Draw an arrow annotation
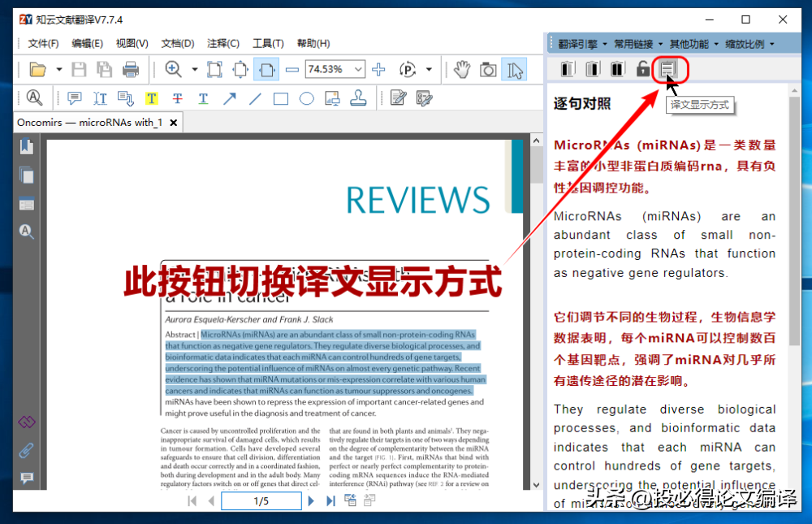812x524 pixels. [230, 98]
